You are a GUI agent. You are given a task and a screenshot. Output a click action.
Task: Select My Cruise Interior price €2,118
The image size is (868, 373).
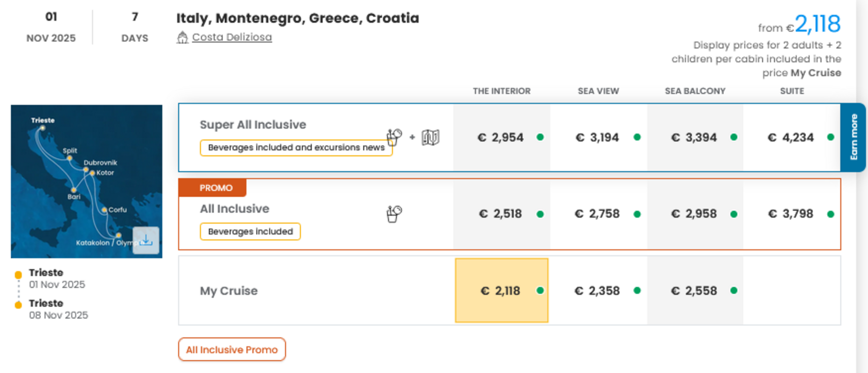tap(501, 290)
